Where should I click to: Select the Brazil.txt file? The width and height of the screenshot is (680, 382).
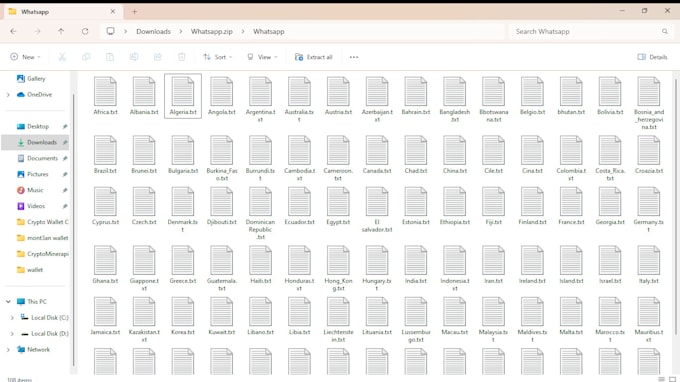(105, 154)
